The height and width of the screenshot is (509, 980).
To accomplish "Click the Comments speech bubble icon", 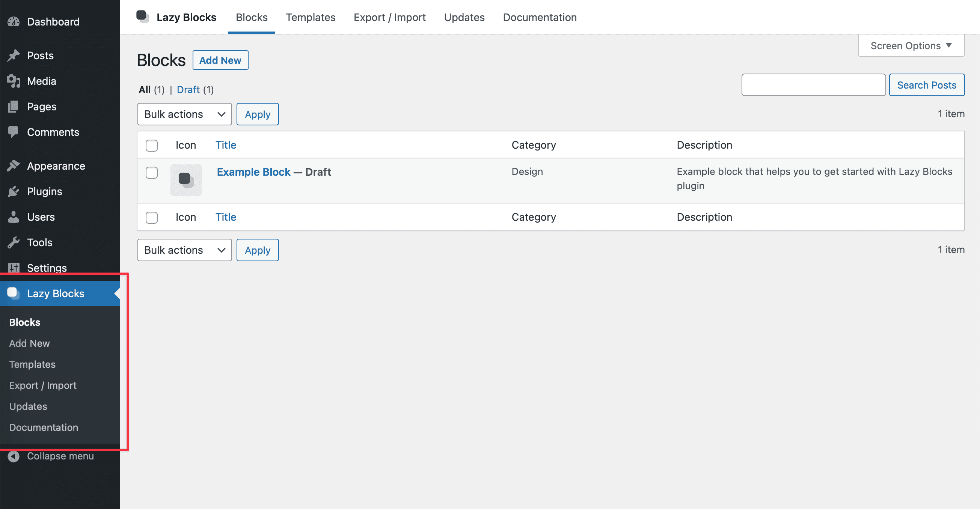I will pos(13,132).
